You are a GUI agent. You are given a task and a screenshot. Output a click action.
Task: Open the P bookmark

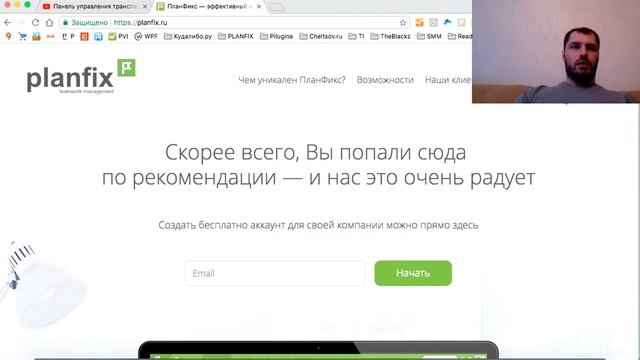click(68, 36)
